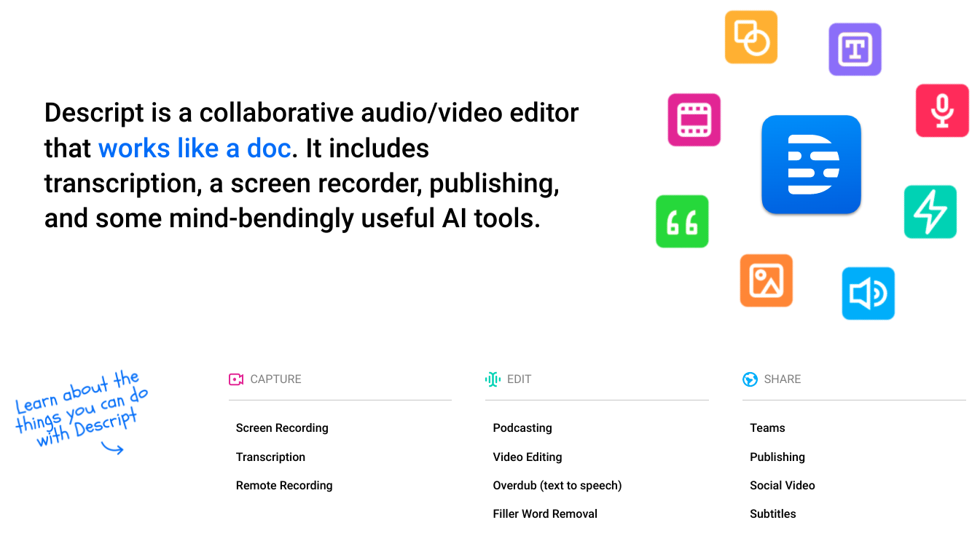The image size is (980, 544).
Task: Open the Video Editing link
Action: point(528,457)
